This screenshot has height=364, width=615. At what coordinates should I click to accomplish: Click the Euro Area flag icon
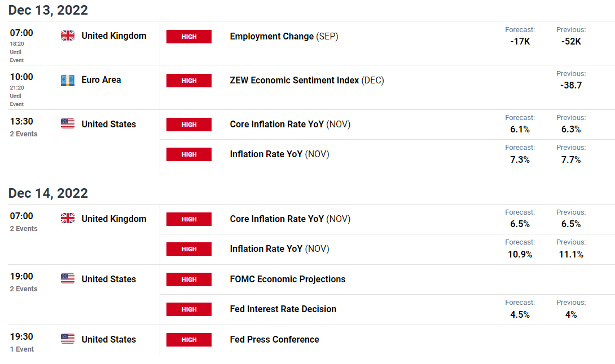[x=68, y=80]
